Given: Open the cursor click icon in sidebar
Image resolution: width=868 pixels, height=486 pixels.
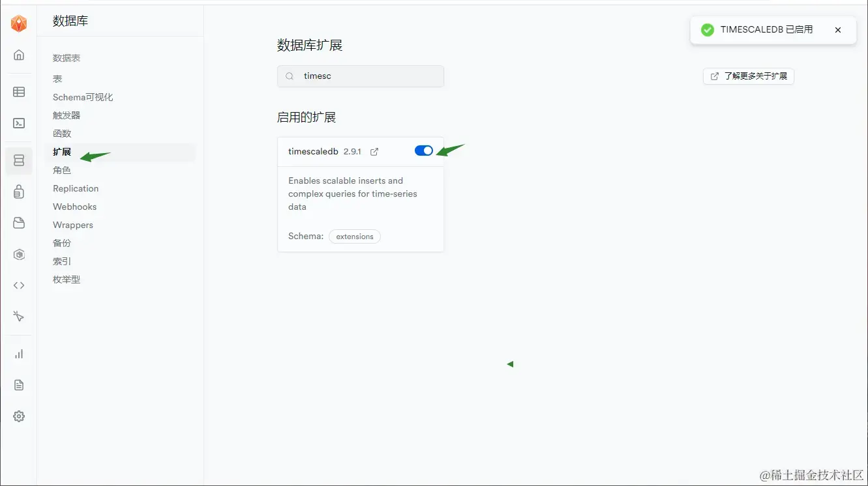Looking at the screenshot, I should [x=19, y=317].
